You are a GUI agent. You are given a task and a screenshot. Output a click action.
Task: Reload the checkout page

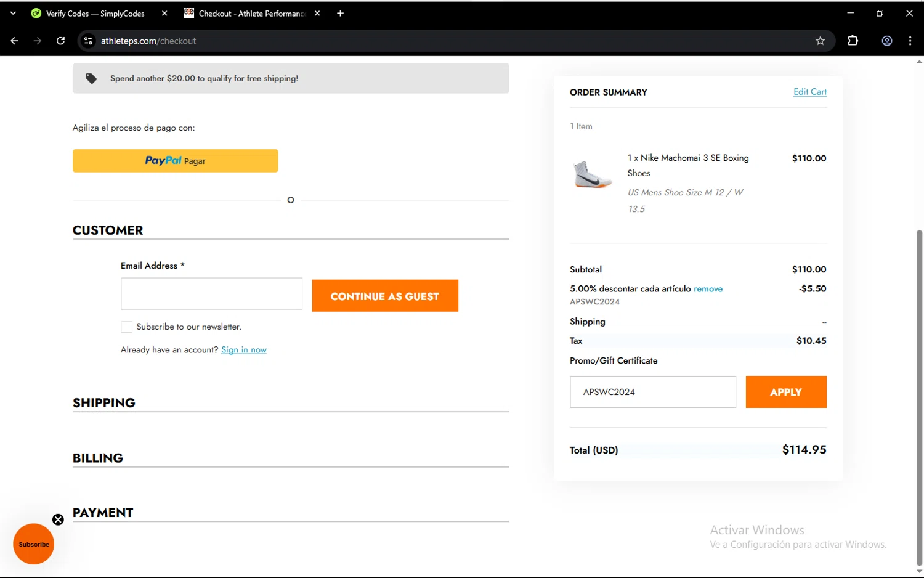60,41
